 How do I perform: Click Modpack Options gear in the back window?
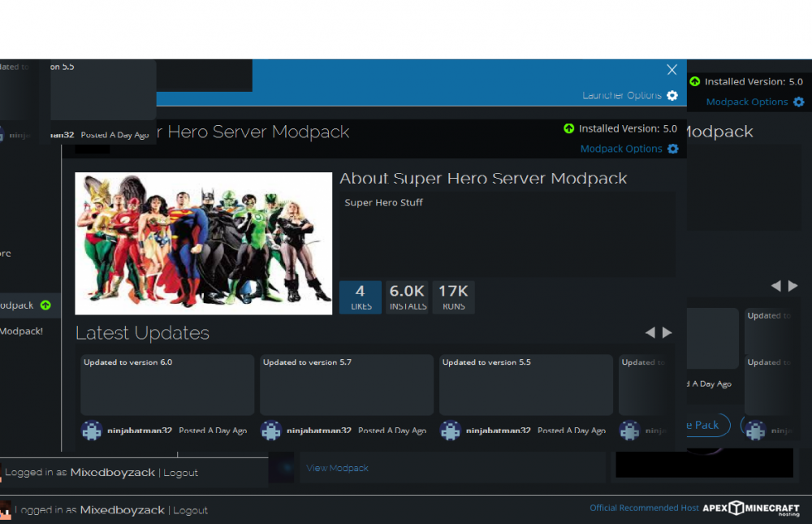pyautogui.click(x=798, y=102)
